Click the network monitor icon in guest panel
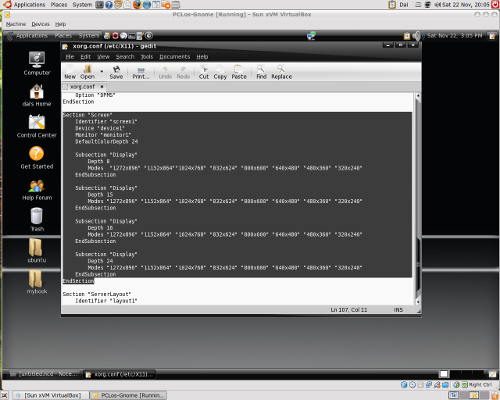This screenshot has height=400, width=500. [311, 36]
